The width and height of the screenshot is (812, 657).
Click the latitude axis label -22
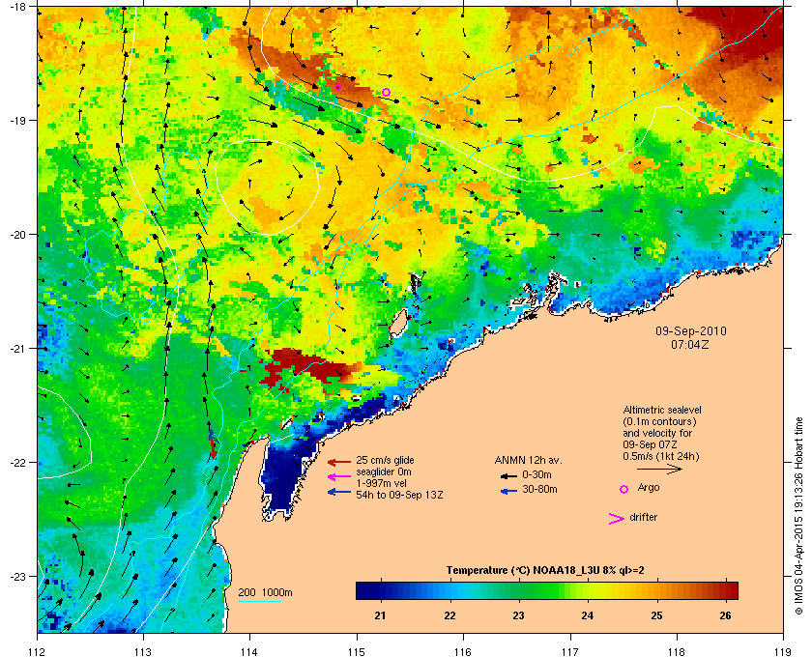pos(17,463)
